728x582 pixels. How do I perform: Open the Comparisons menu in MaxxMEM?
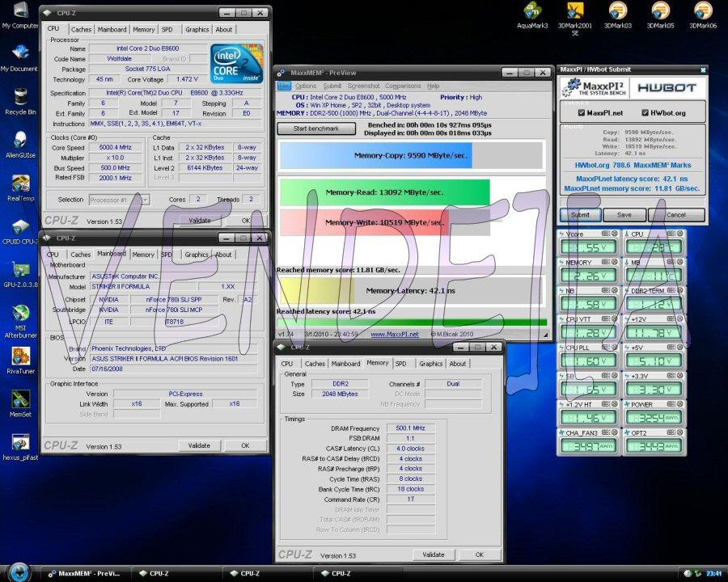(x=403, y=86)
